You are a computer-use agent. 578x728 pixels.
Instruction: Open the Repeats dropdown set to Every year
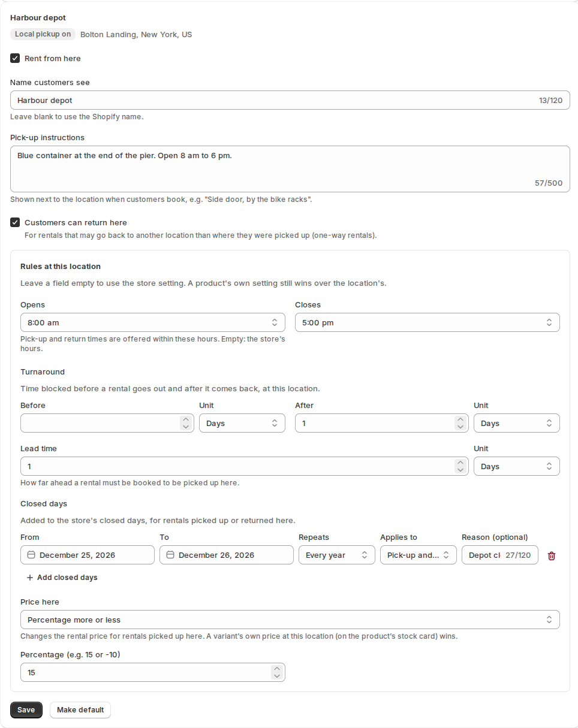(337, 555)
